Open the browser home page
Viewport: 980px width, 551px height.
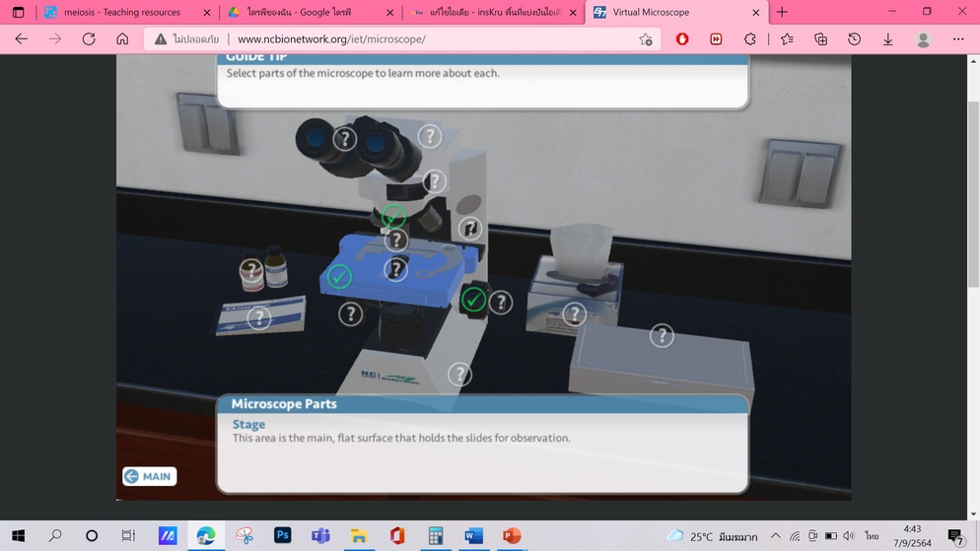(122, 38)
